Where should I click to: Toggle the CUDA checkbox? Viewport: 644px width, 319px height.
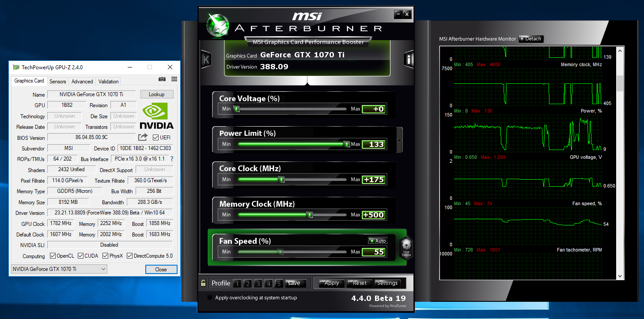[80, 256]
